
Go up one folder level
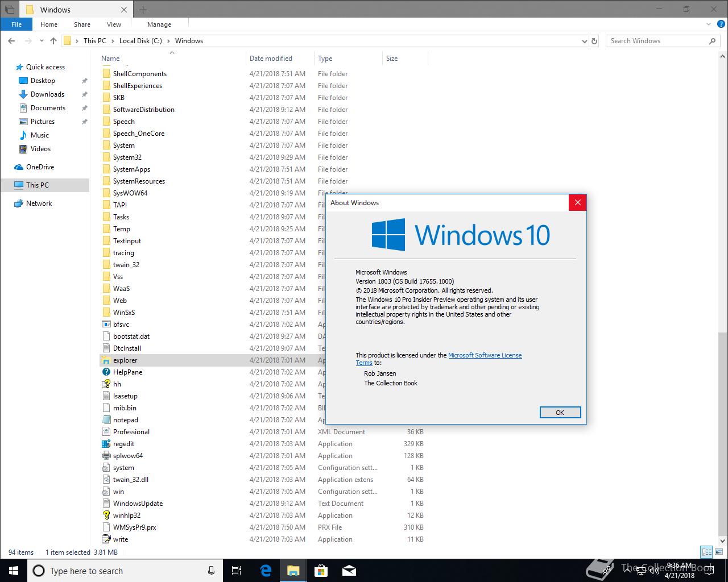click(53, 41)
